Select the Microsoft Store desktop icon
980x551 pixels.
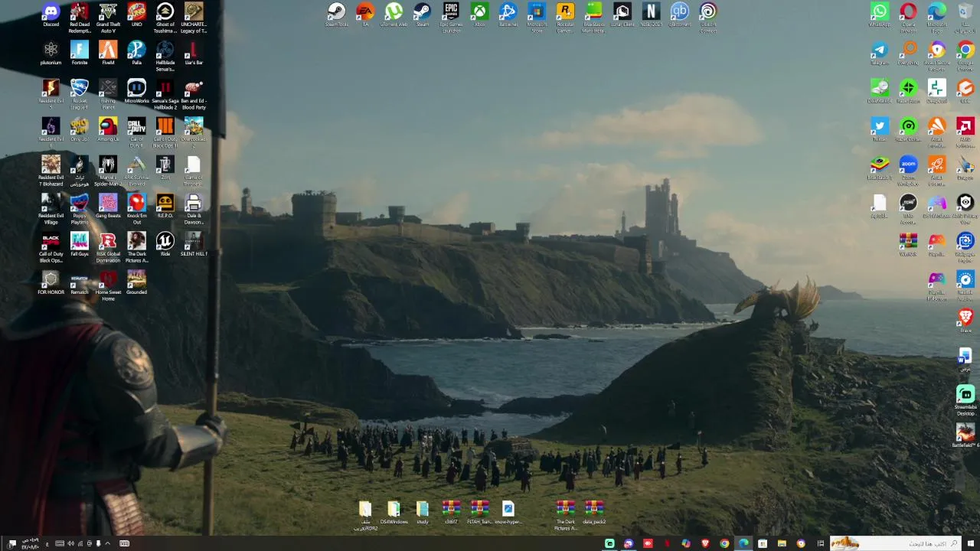point(537,18)
